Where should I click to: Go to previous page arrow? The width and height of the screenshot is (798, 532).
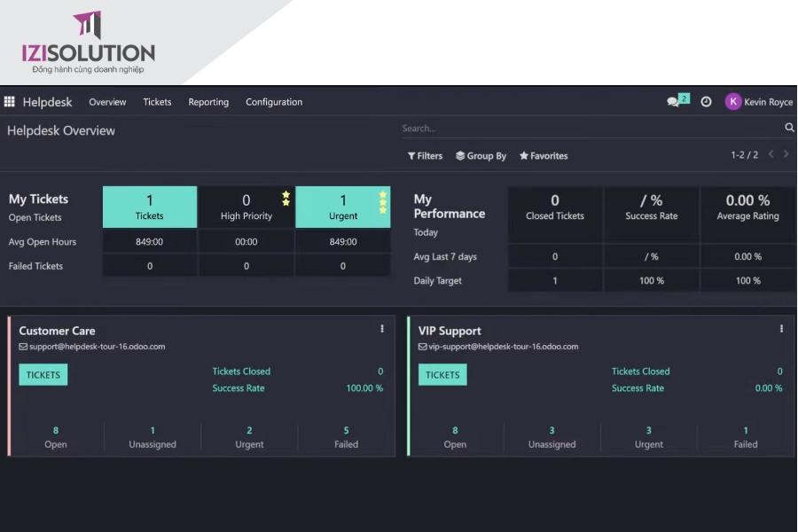point(771,155)
